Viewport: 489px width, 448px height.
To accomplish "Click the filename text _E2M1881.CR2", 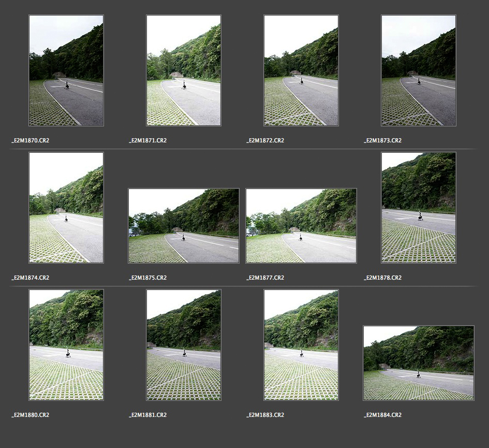I will tap(148, 415).
